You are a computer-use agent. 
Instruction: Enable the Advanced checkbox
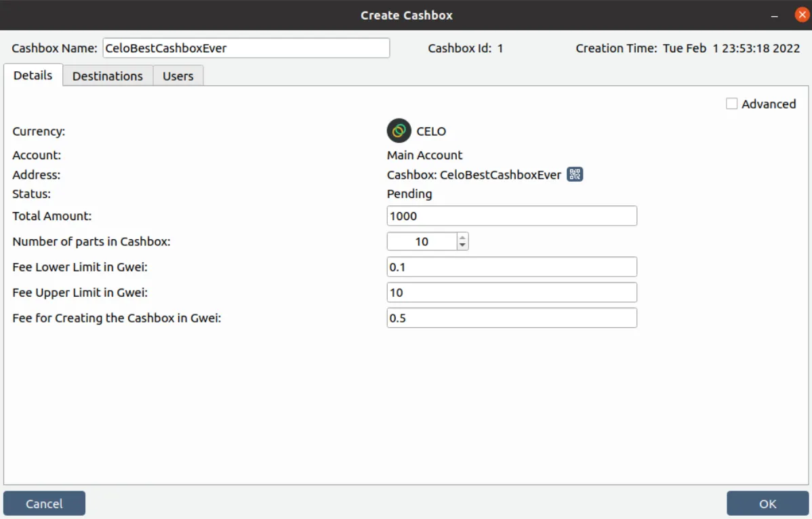pos(731,104)
